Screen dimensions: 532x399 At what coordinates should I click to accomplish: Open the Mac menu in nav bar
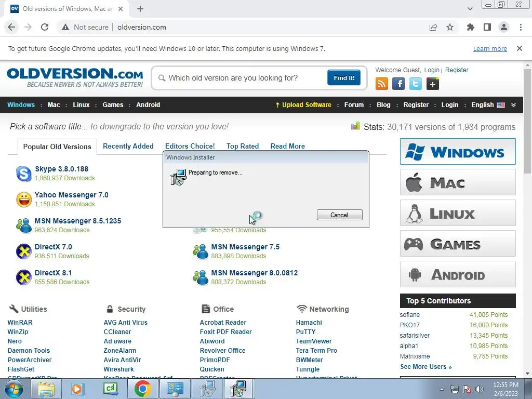point(54,105)
